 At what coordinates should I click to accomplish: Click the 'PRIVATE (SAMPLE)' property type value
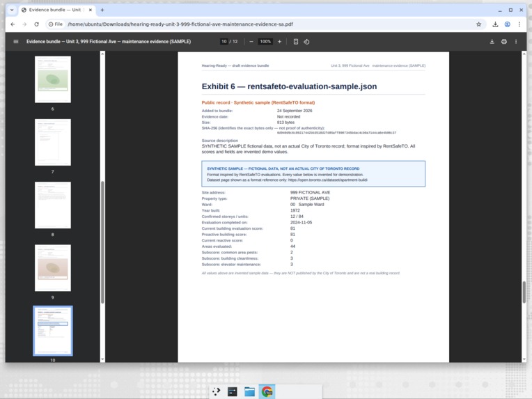pos(310,198)
